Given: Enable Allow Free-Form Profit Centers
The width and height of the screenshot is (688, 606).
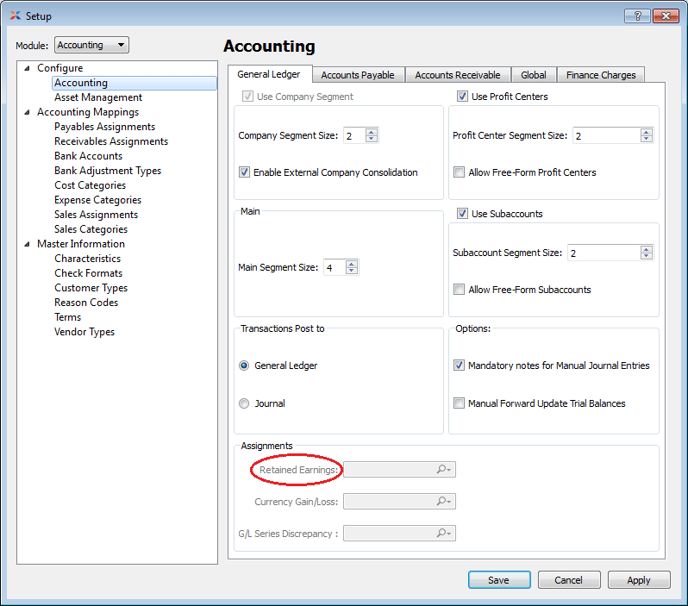Looking at the screenshot, I should tap(459, 172).
